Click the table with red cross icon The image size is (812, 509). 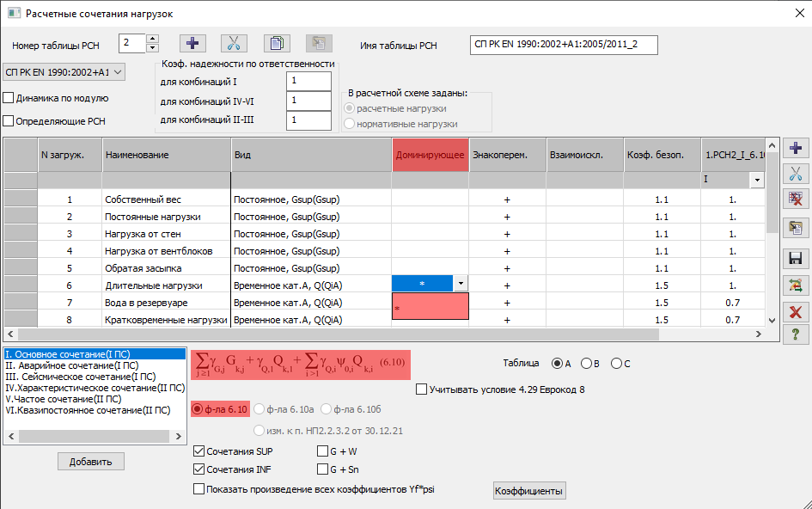click(796, 199)
